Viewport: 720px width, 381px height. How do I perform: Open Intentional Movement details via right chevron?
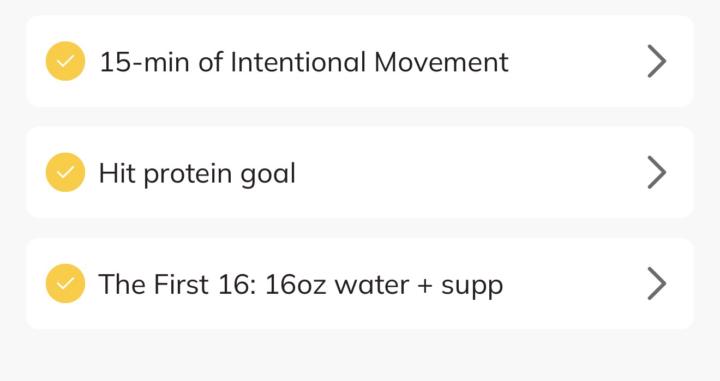657,61
